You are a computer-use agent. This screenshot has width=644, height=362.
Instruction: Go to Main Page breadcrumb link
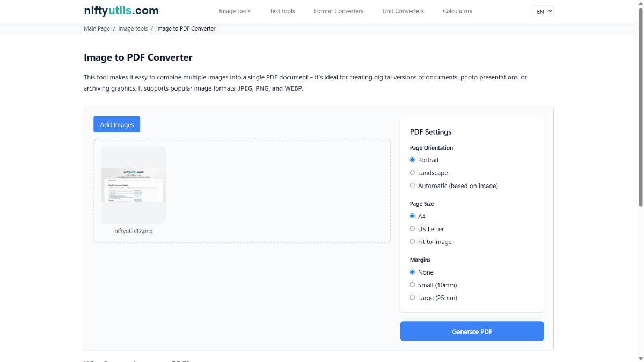[97, 28]
